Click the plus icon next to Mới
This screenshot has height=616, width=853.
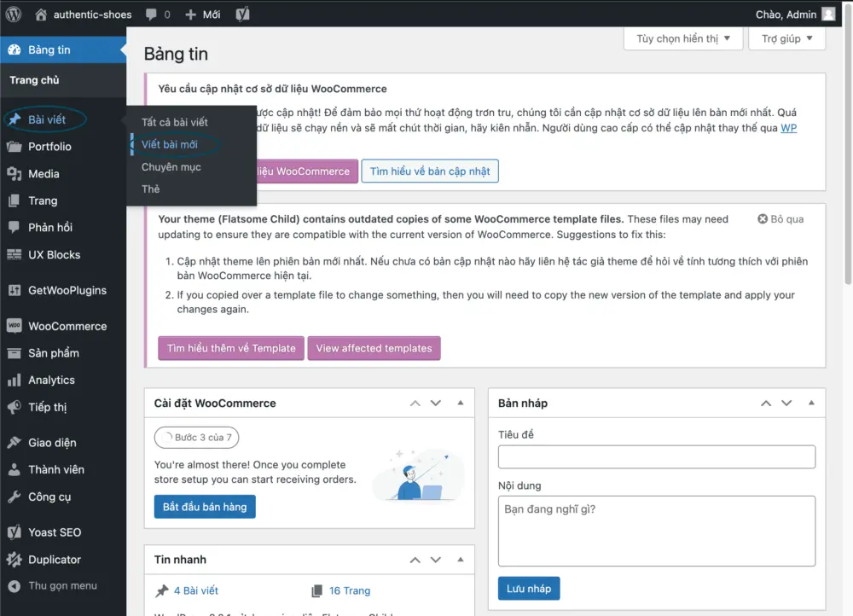(x=190, y=15)
